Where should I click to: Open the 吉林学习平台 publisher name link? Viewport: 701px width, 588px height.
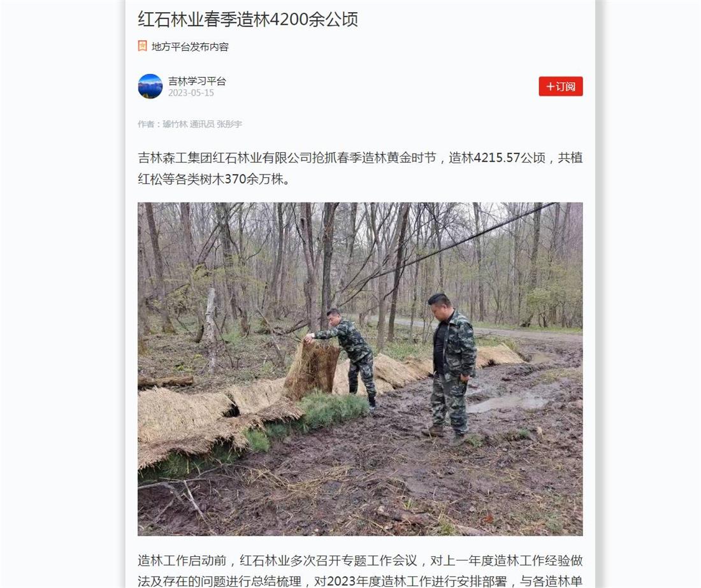tap(197, 81)
